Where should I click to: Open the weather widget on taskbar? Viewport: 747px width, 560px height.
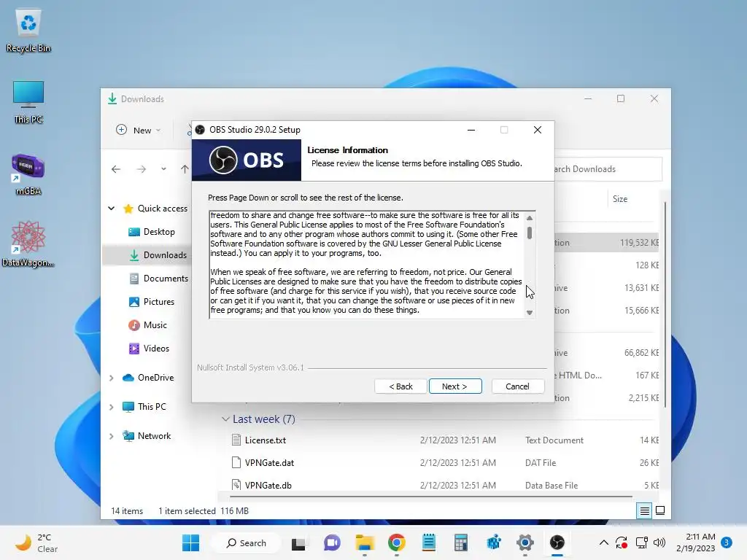click(x=36, y=542)
